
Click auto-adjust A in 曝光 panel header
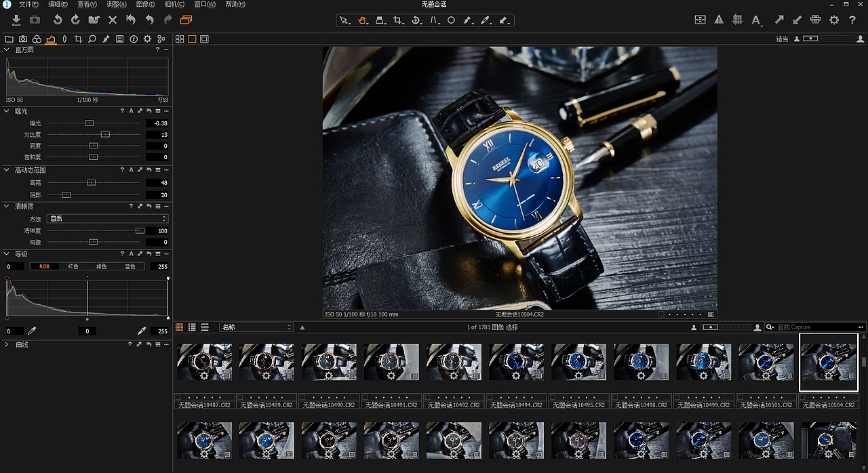131,110
